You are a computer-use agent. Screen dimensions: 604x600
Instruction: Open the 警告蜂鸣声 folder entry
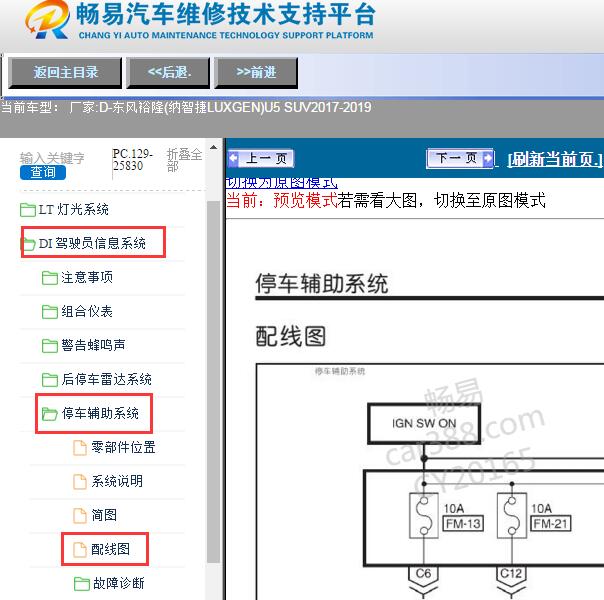[x=93, y=345]
